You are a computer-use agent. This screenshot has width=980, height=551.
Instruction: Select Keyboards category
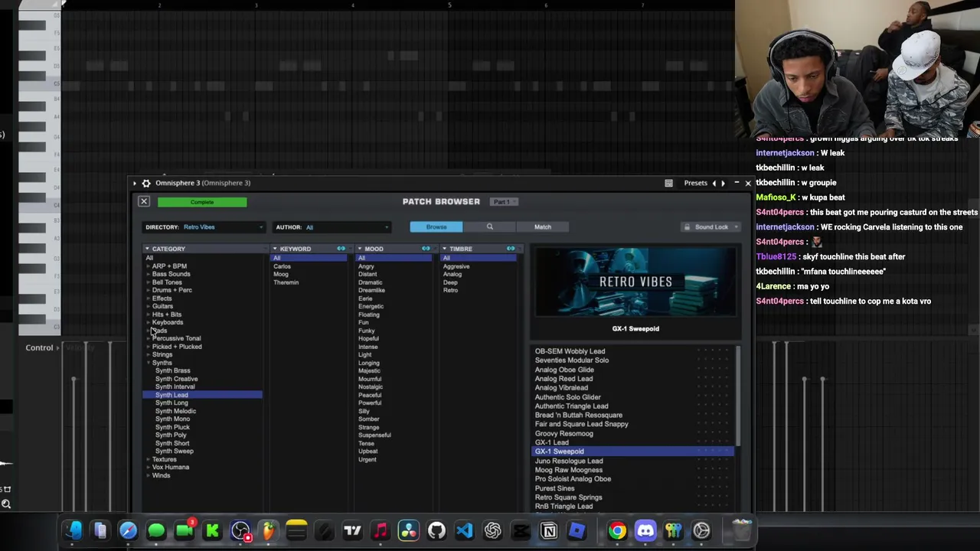pos(168,322)
